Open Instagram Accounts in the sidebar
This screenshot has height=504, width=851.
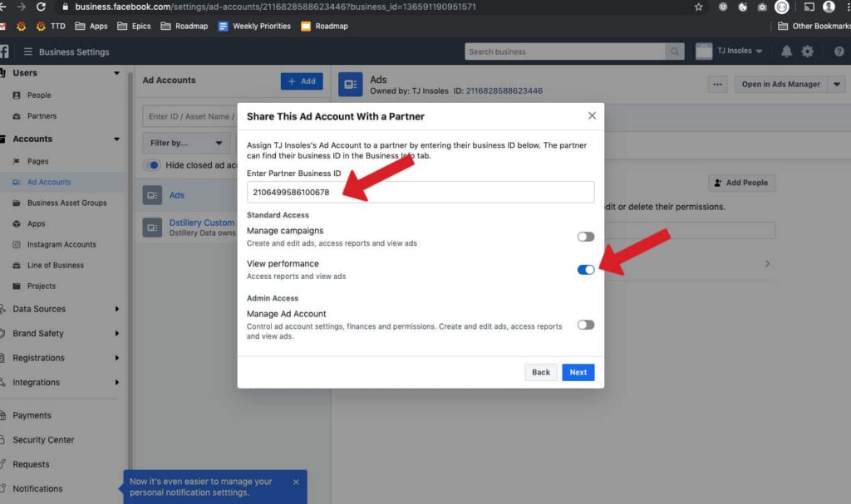[61, 244]
